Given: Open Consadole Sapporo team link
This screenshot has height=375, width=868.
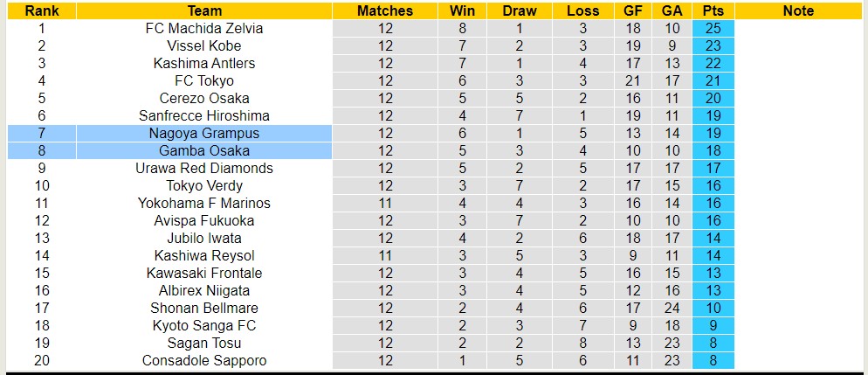Looking at the screenshot, I should pos(204,360).
